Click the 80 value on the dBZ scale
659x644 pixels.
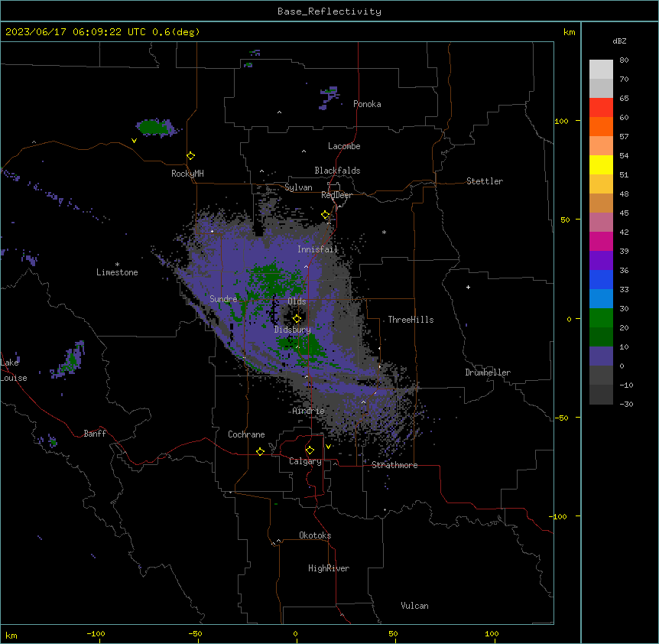pos(624,60)
